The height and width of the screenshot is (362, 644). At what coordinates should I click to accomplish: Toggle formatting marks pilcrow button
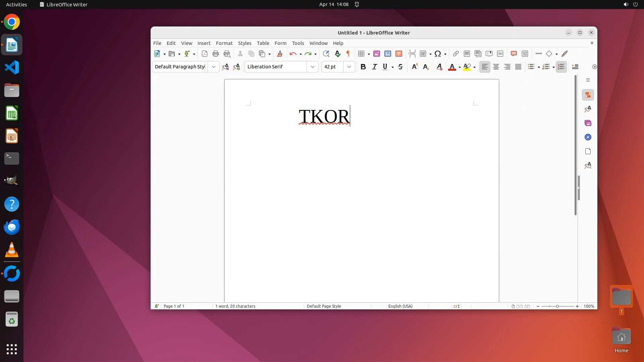coord(348,54)
